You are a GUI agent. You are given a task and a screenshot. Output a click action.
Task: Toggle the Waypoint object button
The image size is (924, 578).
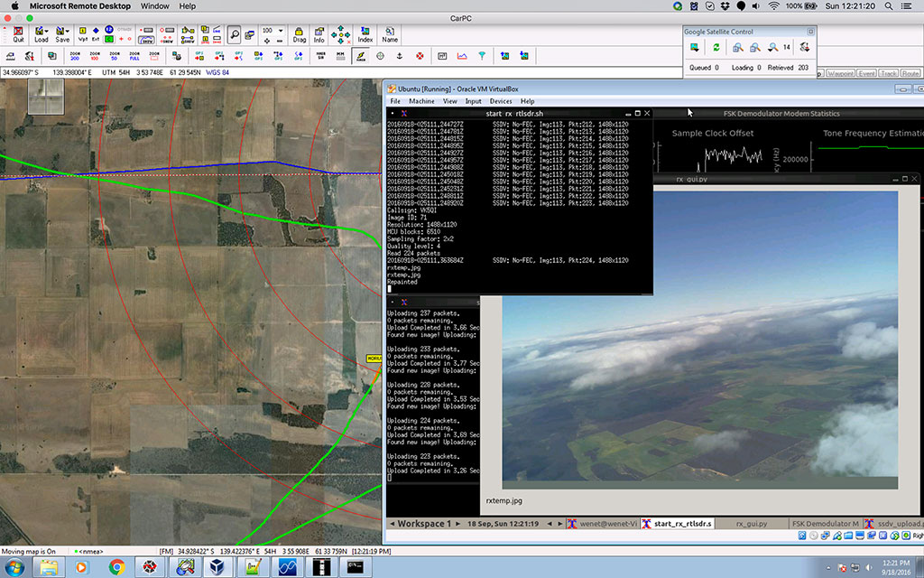(x=840, y=74)
